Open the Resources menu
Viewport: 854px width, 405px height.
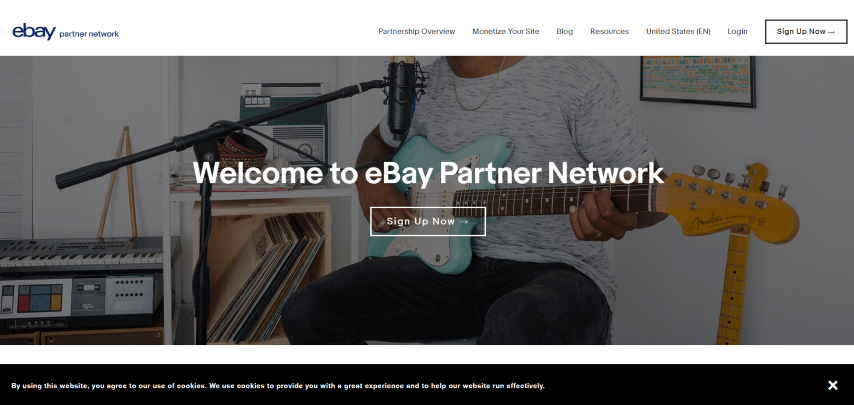pos(609,32)
